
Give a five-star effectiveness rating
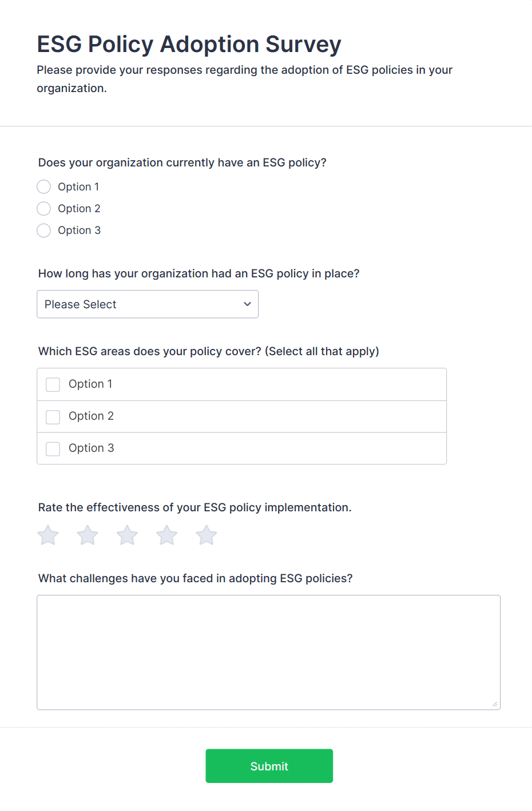[x=207, y=536]
